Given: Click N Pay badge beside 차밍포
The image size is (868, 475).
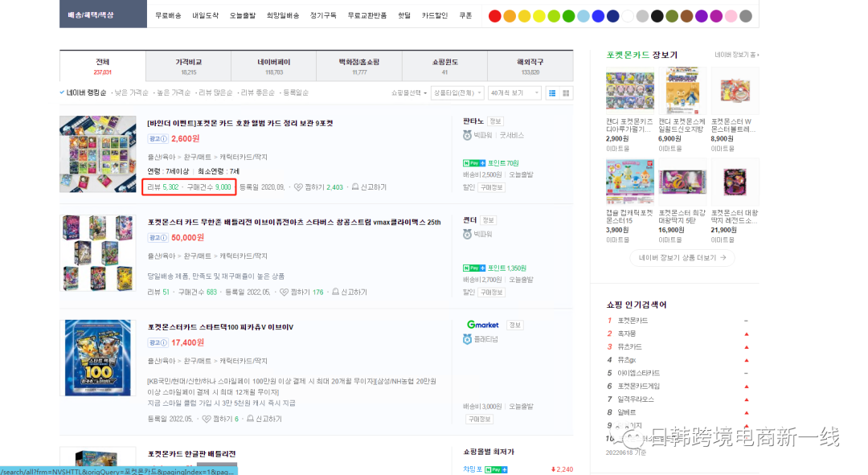Looking at the screenshot, I should coord(496,469).
